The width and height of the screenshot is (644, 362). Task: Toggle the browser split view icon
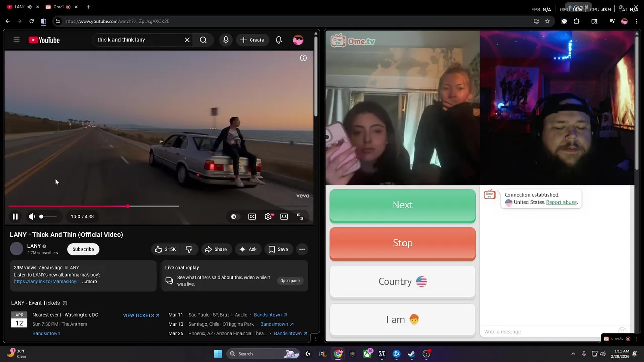click(43, 21)
